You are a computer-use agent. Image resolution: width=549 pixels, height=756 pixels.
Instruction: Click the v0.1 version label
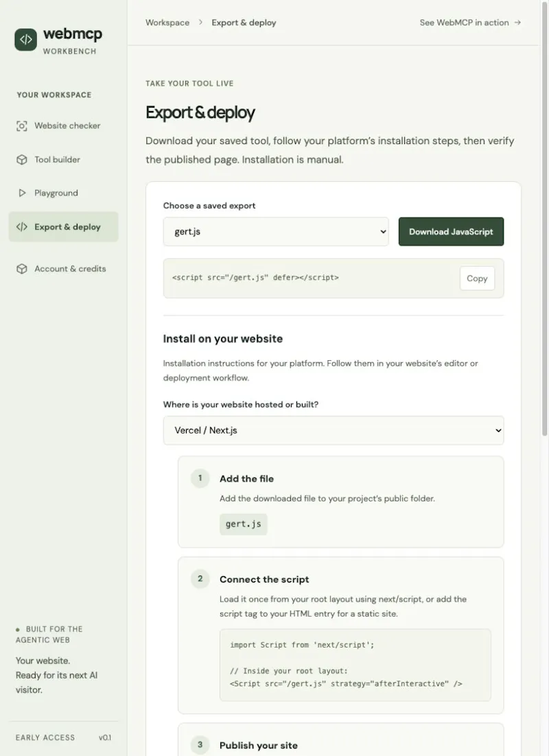pyautogui.click(x=105, y=737)
